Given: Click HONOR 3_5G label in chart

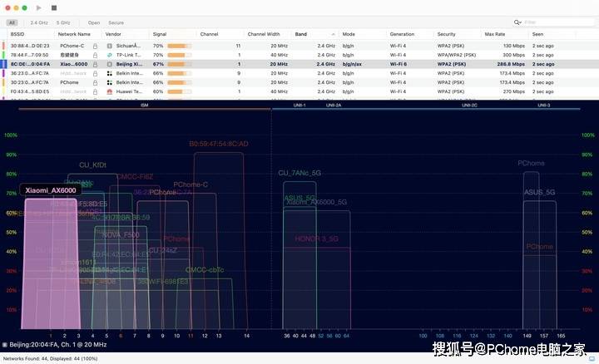Looking at the screenshot, I should coord(316,239).
